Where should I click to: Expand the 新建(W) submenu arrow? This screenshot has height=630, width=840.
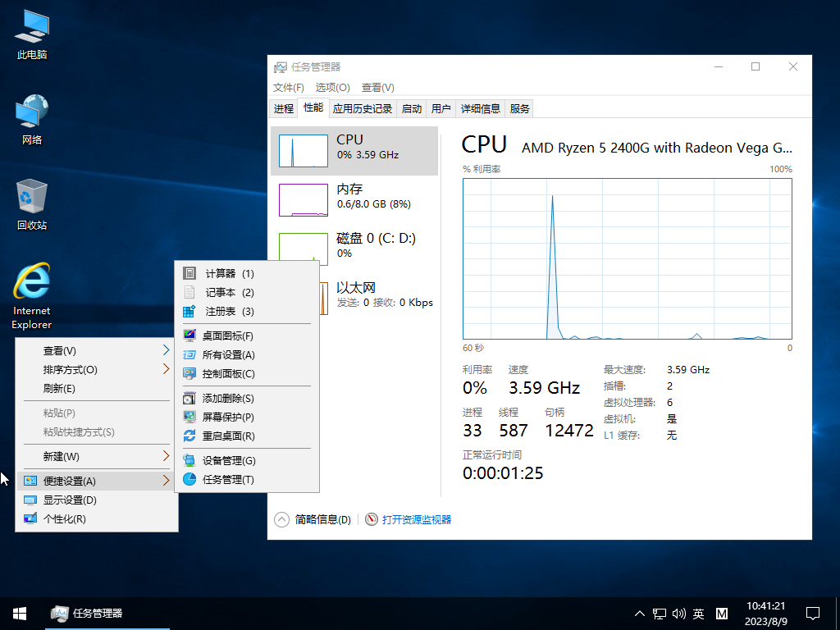click(166, 456)
